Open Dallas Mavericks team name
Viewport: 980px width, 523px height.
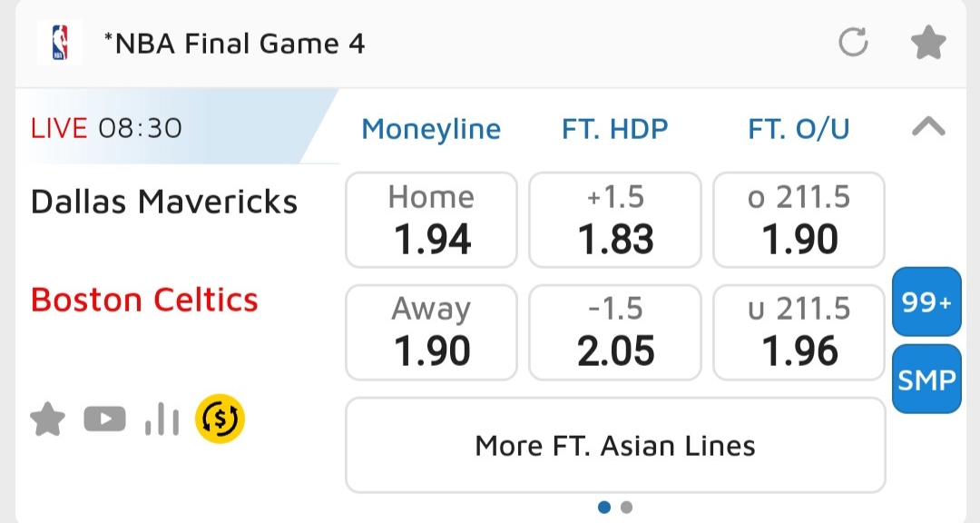click(x=164, y=201)
